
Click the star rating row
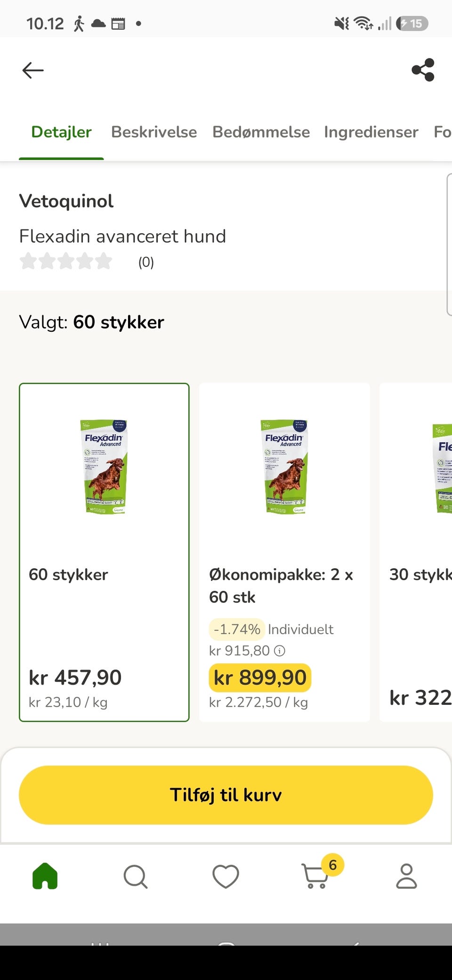click(x=66, y=261)
